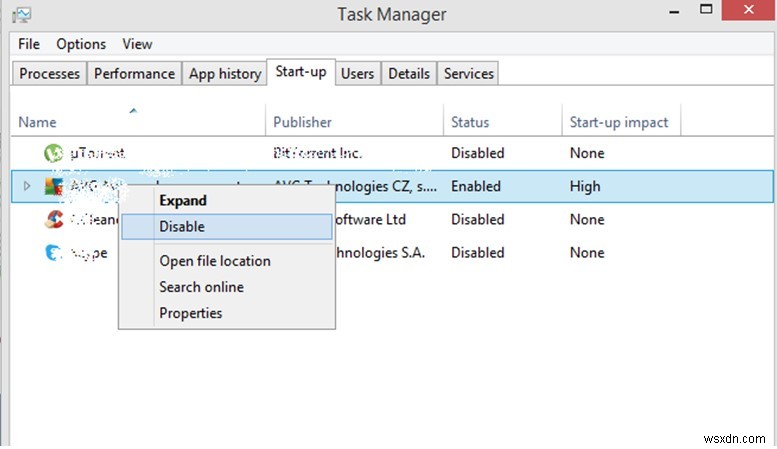Click the High start-up impact value
The width and height of the screenshot is (777, 449).
pyautogui.click(x=585, y=186)
